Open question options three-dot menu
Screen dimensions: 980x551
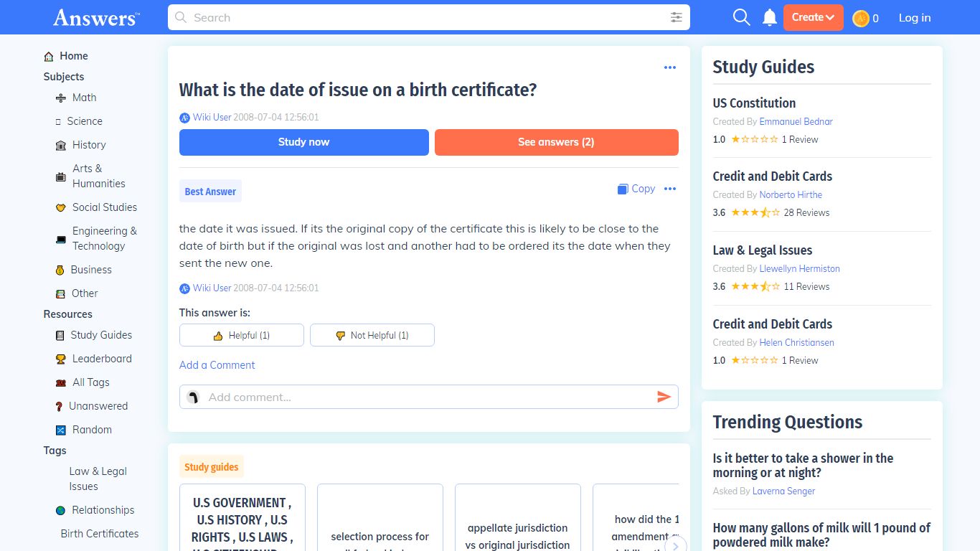670,67
